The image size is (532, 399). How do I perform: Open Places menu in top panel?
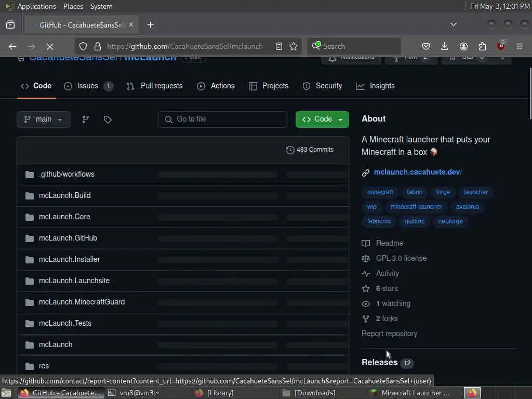[73, 6]
